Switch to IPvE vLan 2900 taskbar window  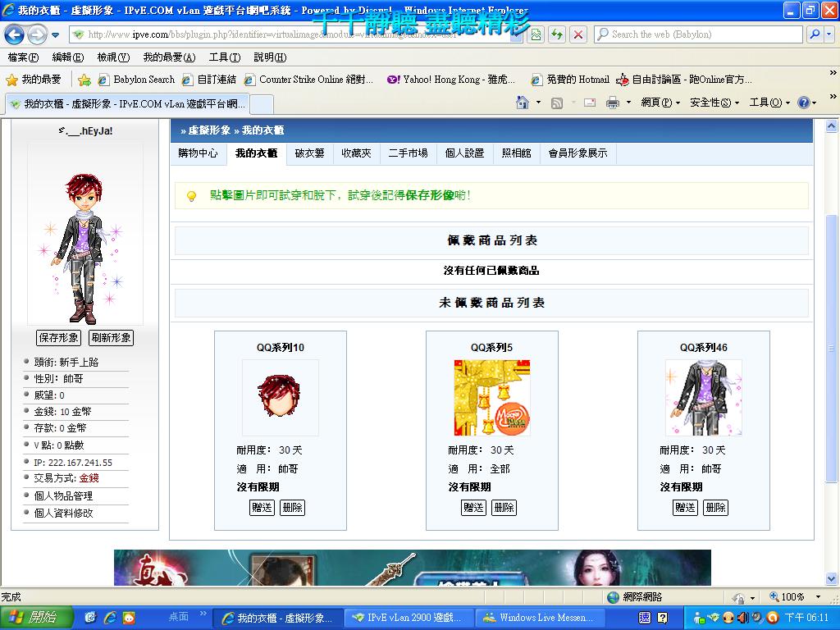click(x=409, y=618)
